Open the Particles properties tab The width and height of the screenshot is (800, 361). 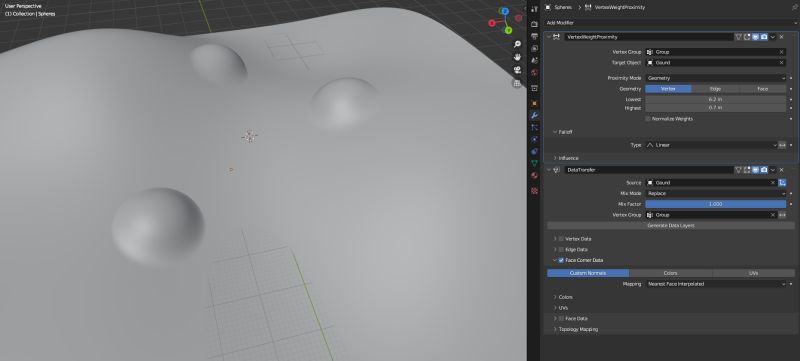[534, 127]
